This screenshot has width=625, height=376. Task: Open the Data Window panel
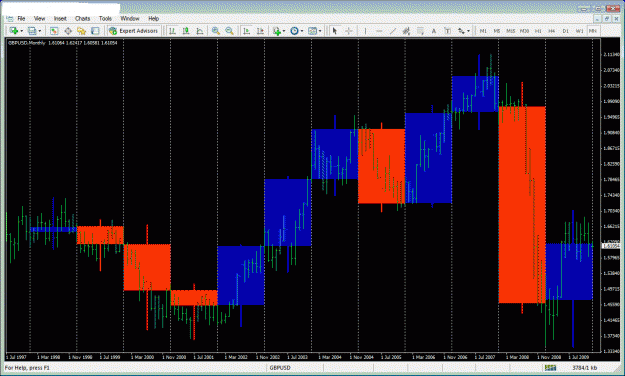pos(68,31)
